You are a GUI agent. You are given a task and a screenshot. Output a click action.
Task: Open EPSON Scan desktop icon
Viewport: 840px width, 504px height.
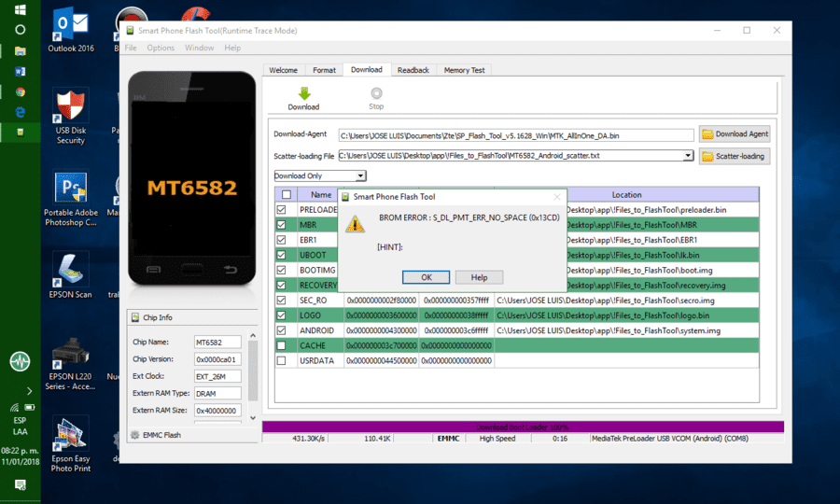point(71,274)
